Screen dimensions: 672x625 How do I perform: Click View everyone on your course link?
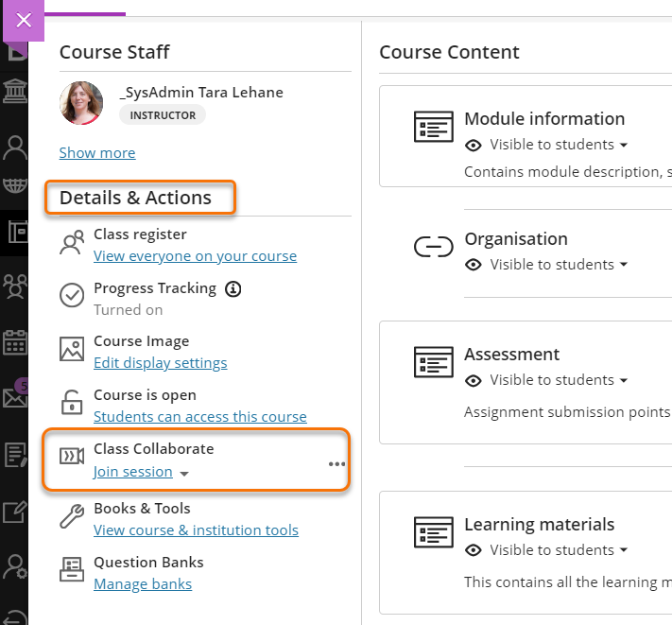pos(195,256)
